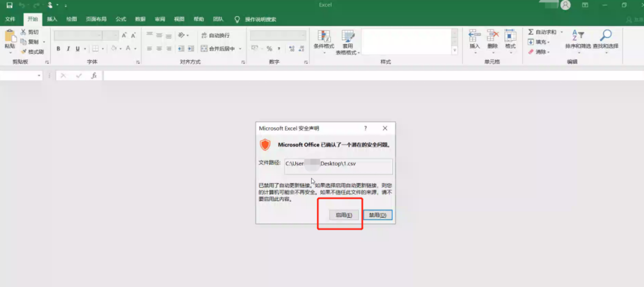Click the touch/mouse mode icon
This screenshot has width=644, height=287.
coord(50,5)
